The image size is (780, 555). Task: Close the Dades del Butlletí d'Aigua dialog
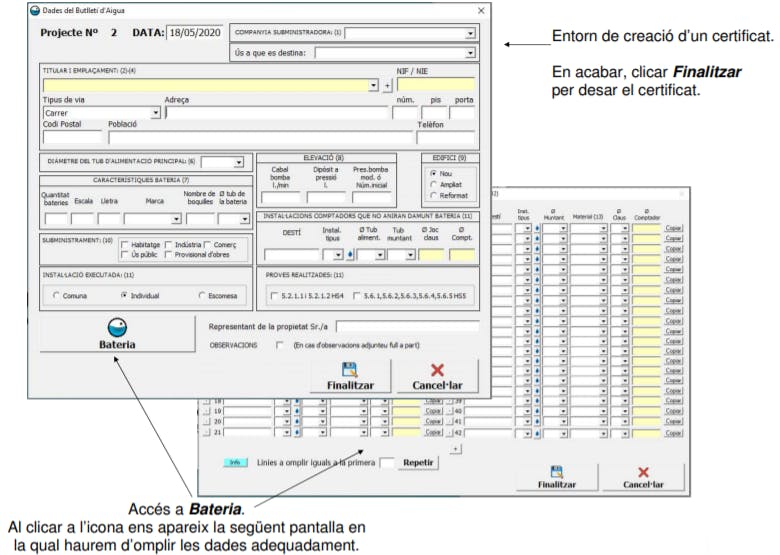click(481, 10)
